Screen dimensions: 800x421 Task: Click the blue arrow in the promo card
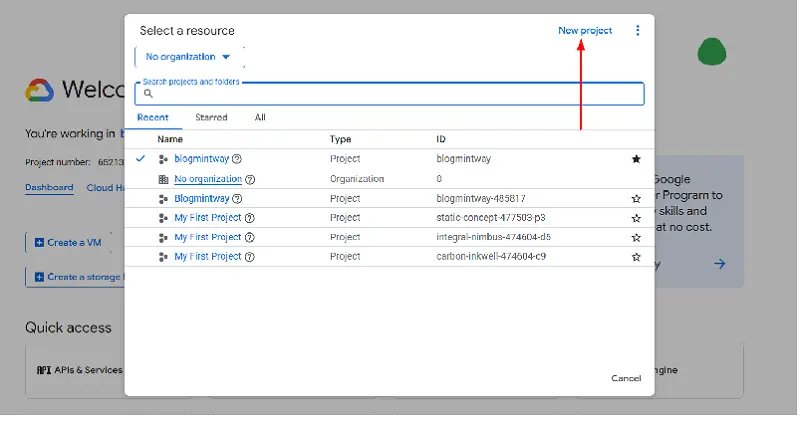click(x=720, y=264)
